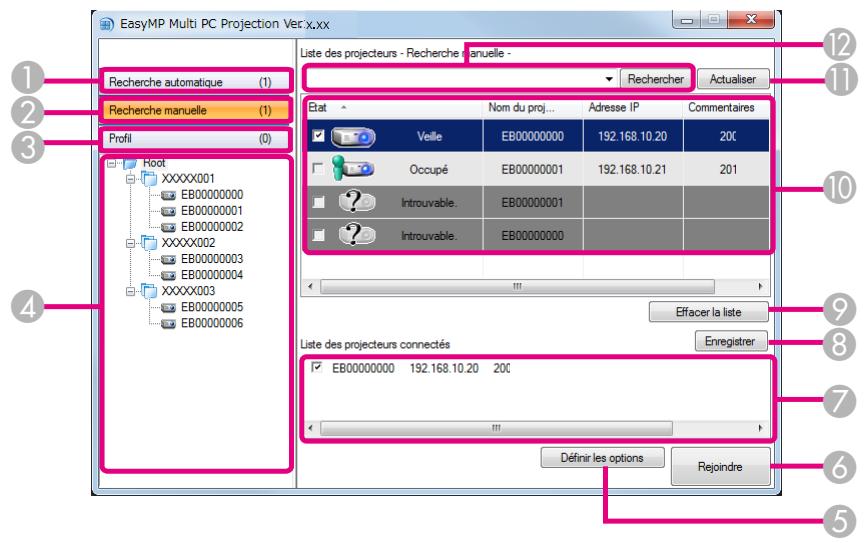Click the projector list horizontal scrollbar thumb
The height and width of the screenshot is (543, 865).
click(517, 286)
